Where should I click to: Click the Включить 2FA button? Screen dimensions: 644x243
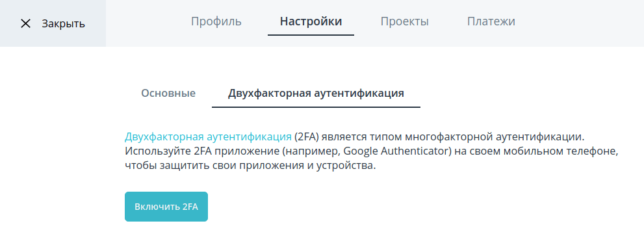(166, 207)
